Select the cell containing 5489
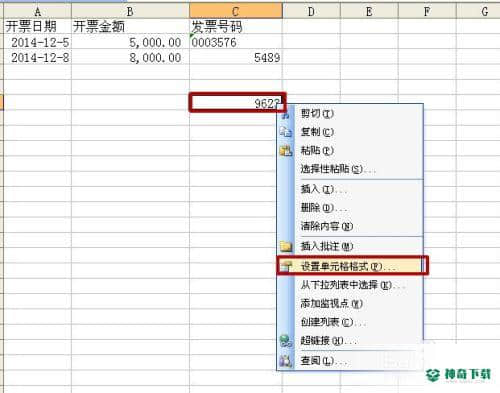500x393 pixels. [236, 58]
